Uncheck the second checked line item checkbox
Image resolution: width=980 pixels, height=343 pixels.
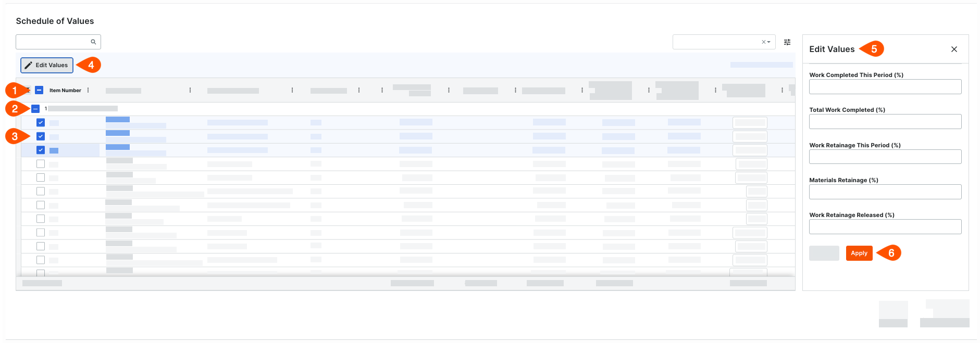[x=41, y=136]
